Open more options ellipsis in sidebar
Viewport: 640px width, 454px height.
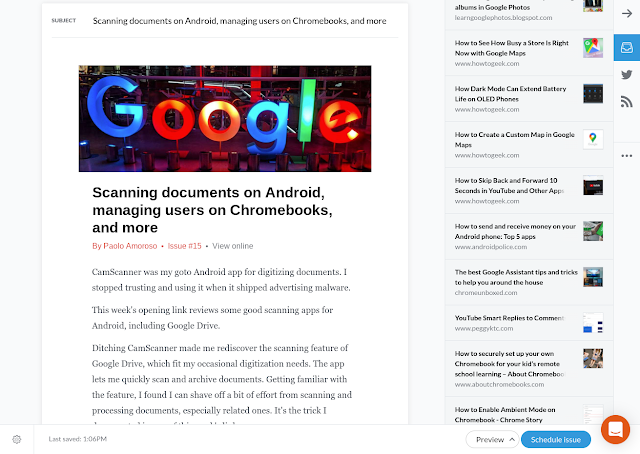click(627, 156)
